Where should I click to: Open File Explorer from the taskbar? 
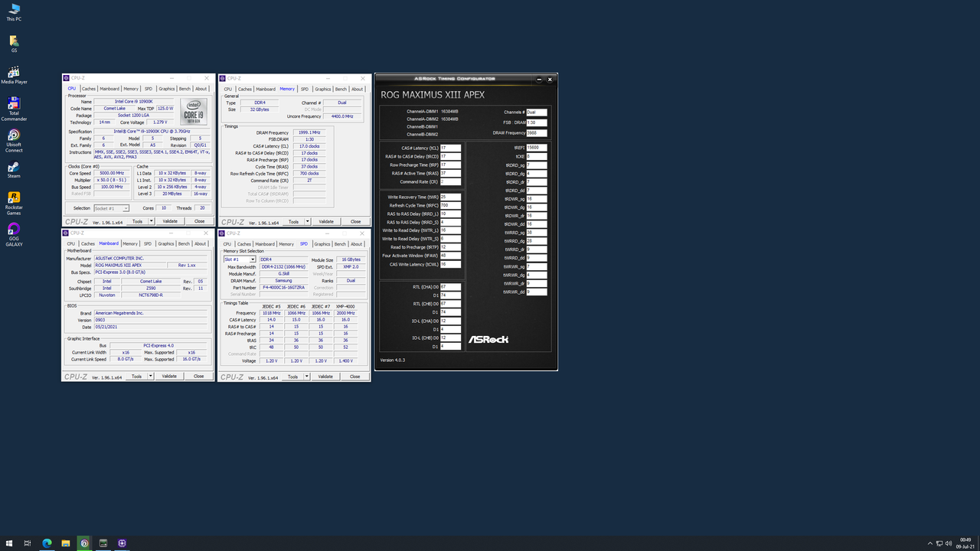coord(66,543)
